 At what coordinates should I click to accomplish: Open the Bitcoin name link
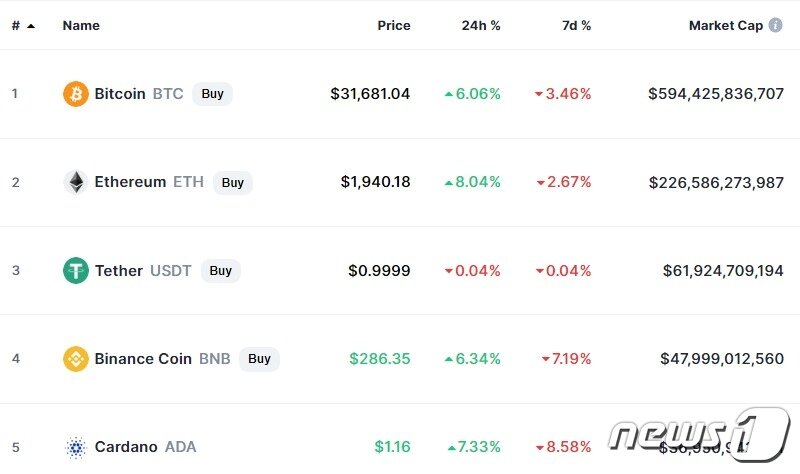120,94
